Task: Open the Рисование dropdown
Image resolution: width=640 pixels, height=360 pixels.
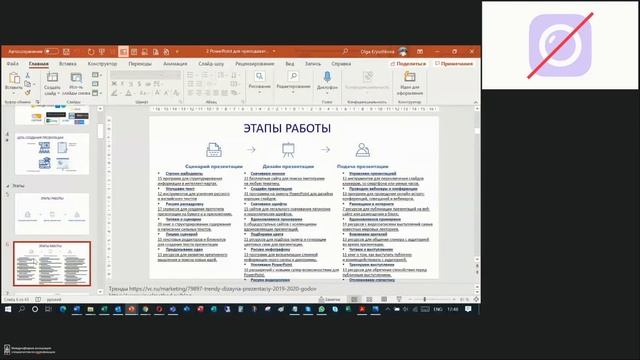Action: pos(260,83)
